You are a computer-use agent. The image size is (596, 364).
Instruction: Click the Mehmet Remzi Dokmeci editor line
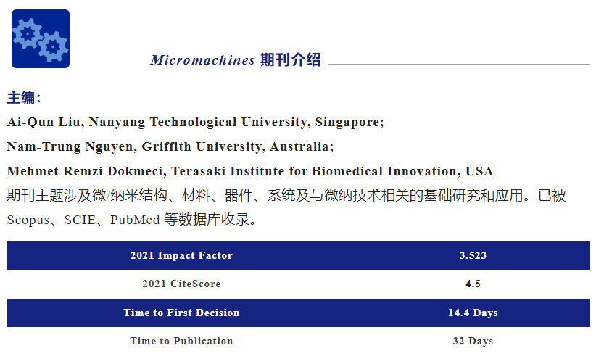pos(250,171)
